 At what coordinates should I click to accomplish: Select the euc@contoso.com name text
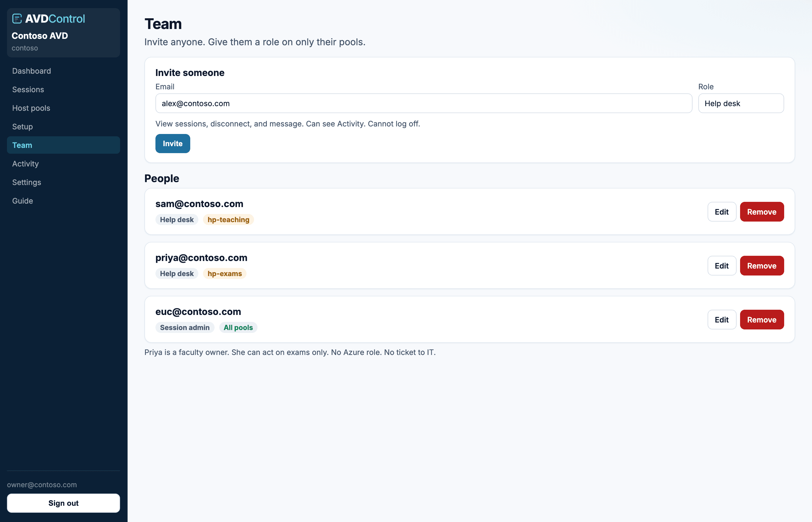[x=198, y=312]
